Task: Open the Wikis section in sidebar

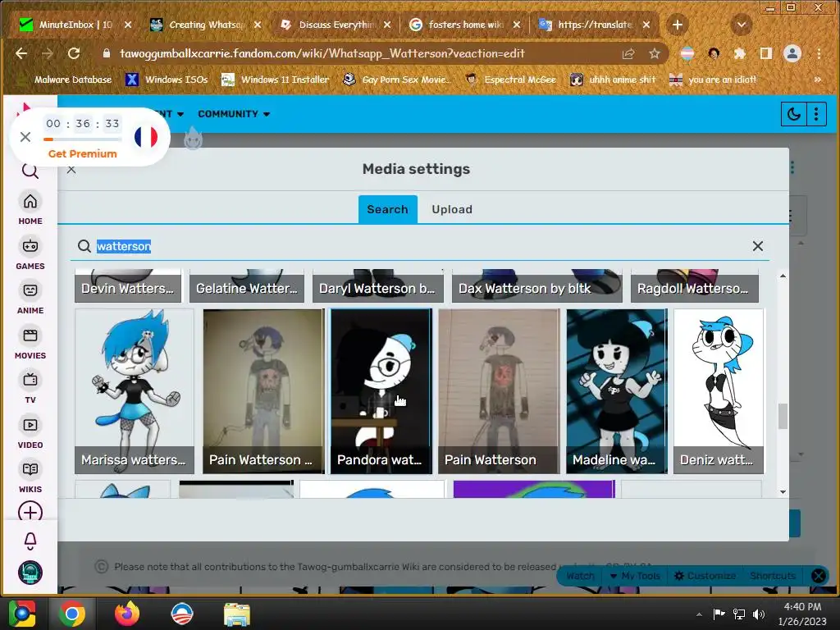Action: click(x=30, y=477)
